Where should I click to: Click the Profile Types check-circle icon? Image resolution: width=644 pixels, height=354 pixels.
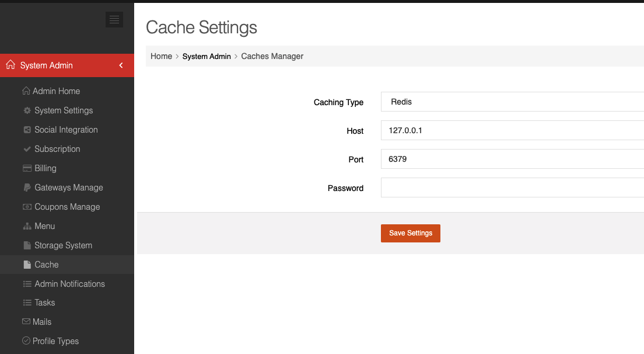pyautogui.click(x=26, y=341)
